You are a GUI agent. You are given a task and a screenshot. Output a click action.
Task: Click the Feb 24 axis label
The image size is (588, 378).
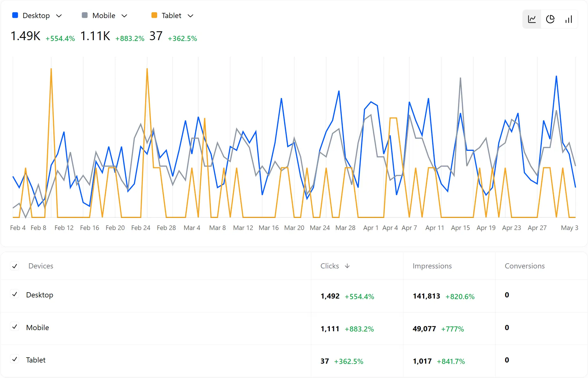tap(141, 228)
